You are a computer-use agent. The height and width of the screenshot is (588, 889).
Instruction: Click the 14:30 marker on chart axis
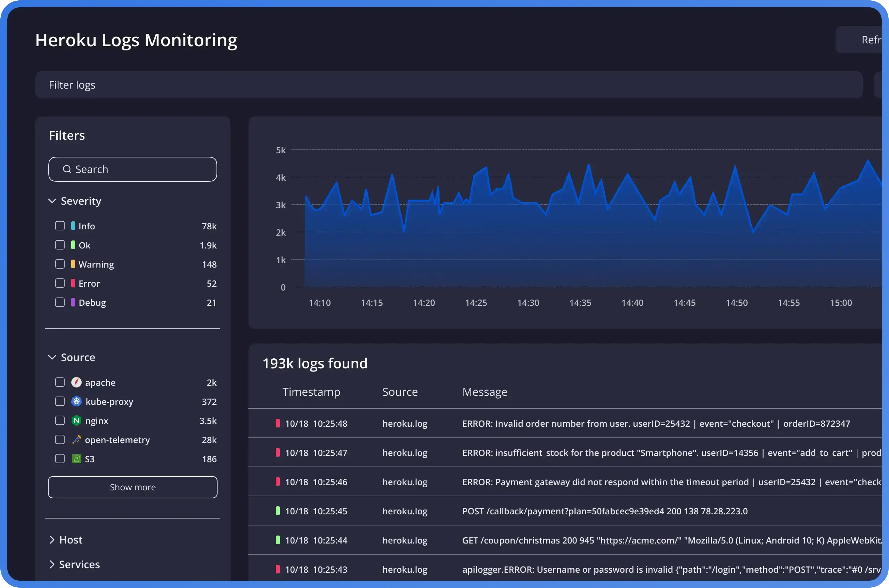click(528, 303)
